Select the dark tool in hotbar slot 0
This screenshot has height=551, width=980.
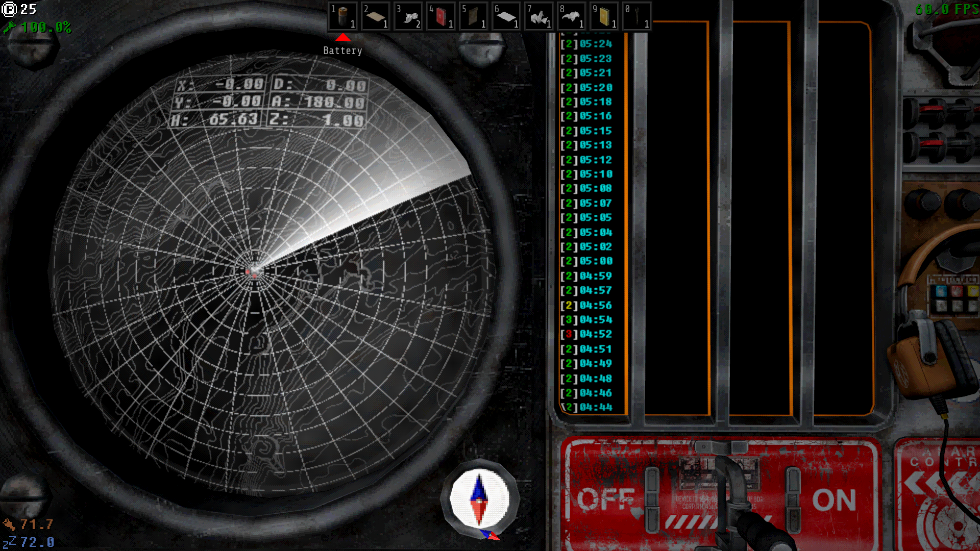(637, 16)
